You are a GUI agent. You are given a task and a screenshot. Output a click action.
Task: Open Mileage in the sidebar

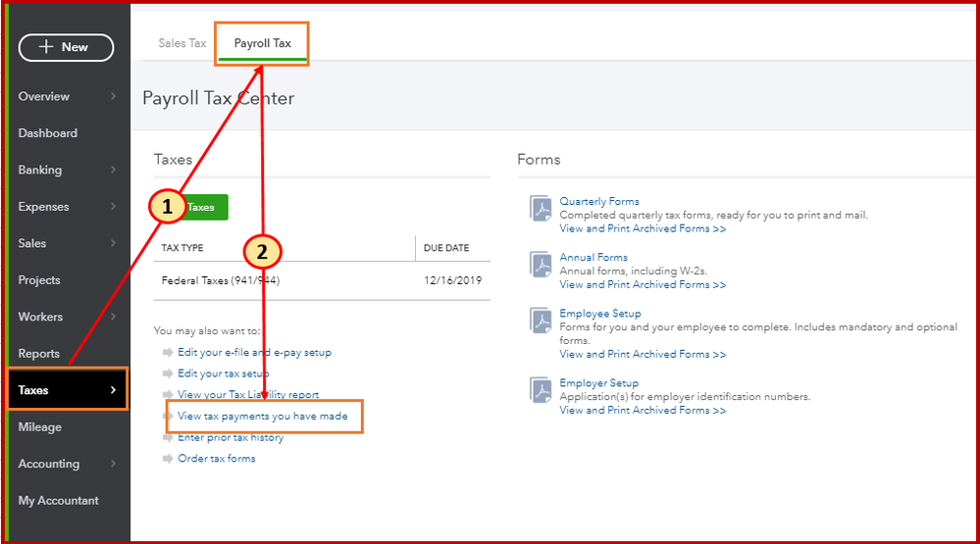tap(39, 427)
